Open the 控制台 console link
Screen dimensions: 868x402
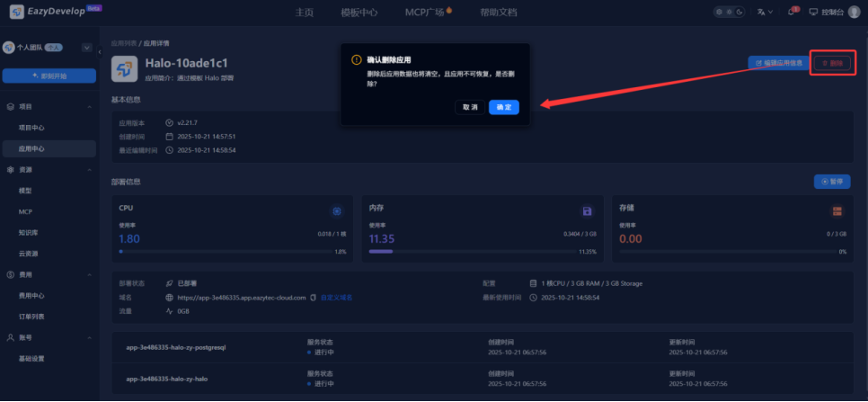[826, 13]
